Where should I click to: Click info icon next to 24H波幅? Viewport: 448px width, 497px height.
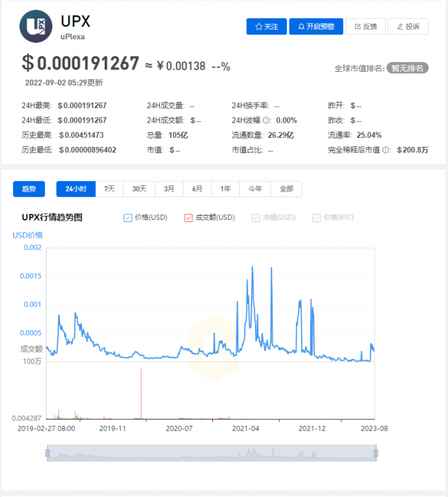click(267, 121)
